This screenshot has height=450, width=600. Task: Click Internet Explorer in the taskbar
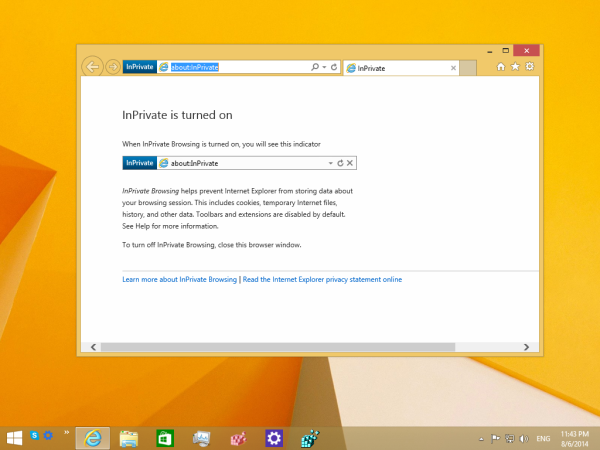point(93,438)
